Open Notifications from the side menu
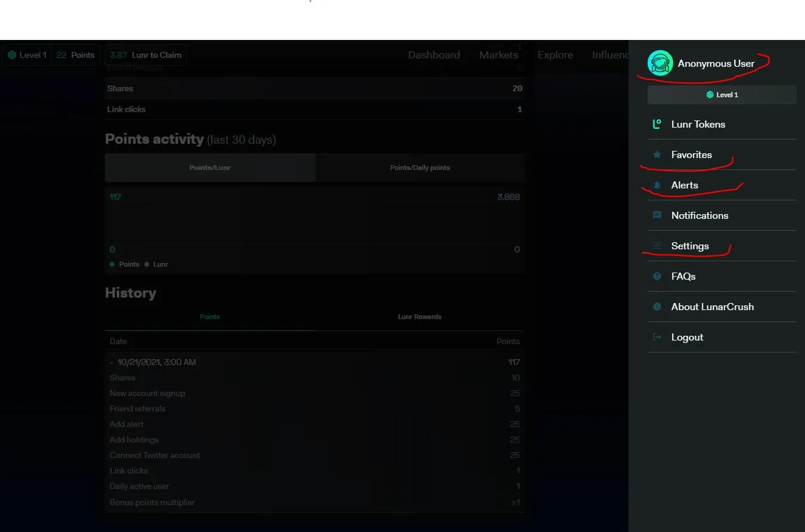The image size is (805, 532). (x=722, y=215)
